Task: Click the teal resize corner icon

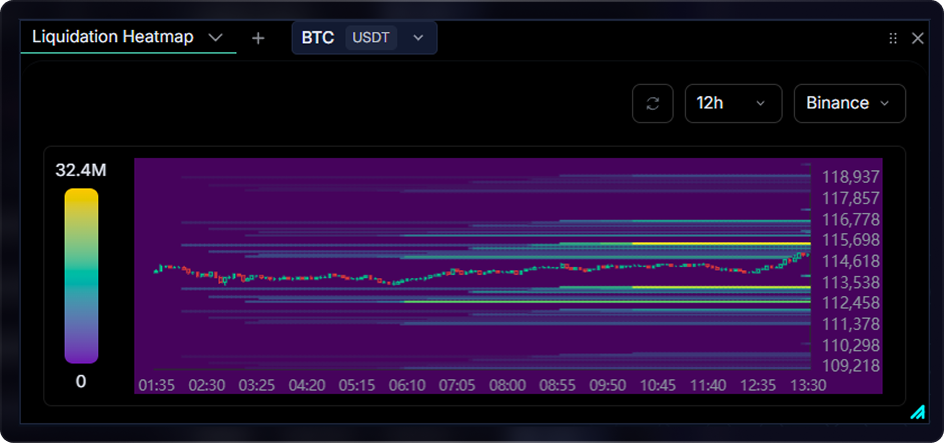Action: (x=918, y=412)
